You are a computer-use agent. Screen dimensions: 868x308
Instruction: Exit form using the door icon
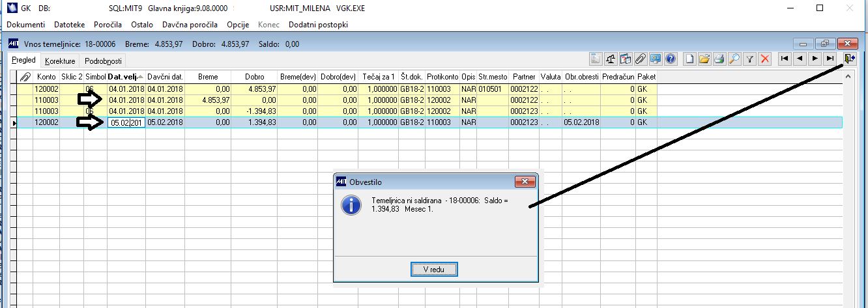(850, 59)
